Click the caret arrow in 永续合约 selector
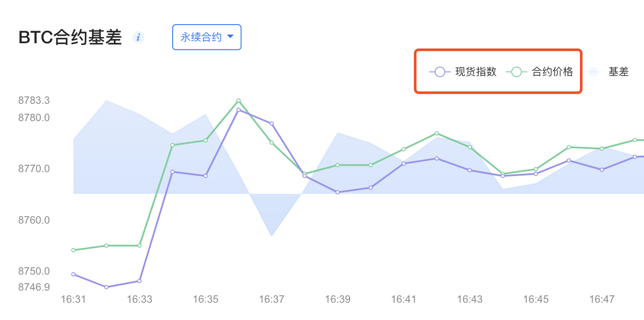Screen dimensions: 644x320 point(230,37)
